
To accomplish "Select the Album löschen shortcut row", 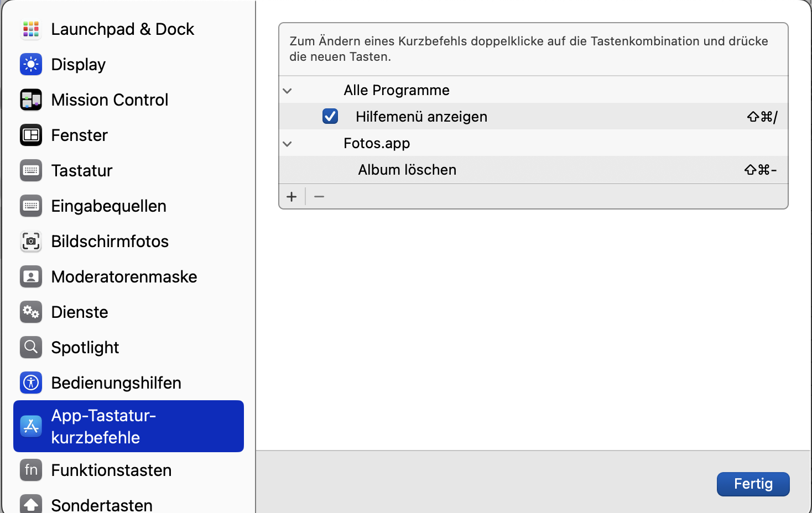I will click(407, 170).
